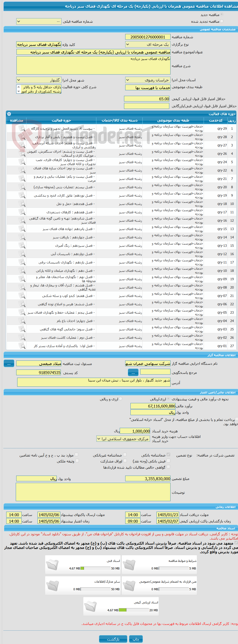This screenshot has width=238, height=644.
Task: Open شماره مناقصه قبلی dropdown
Action: pos(39,21)
